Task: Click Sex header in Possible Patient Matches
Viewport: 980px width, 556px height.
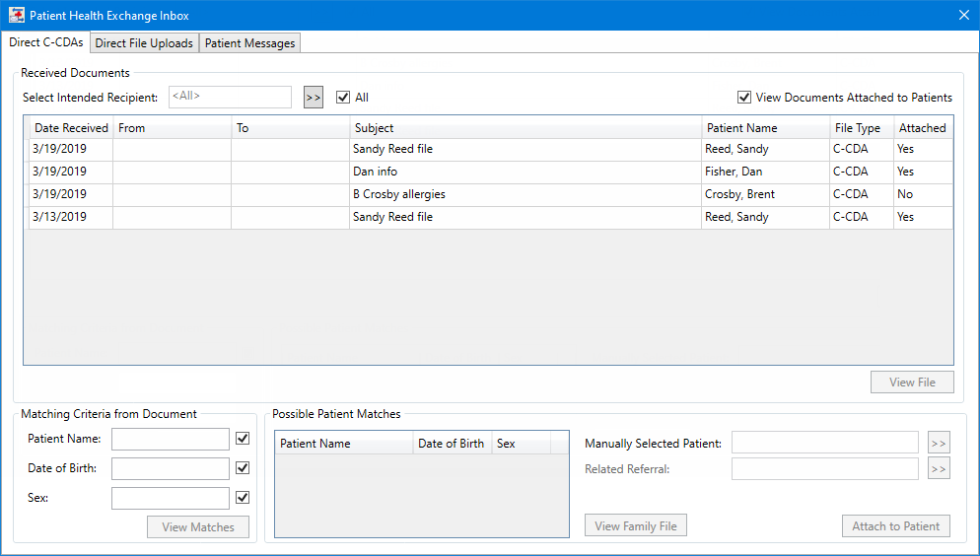Action: pyautogui.click(x=522, y=444)
